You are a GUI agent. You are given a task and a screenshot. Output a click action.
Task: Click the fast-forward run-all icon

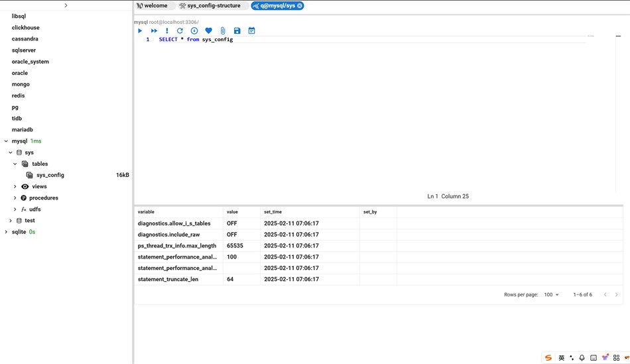click(x=154, y=30)
